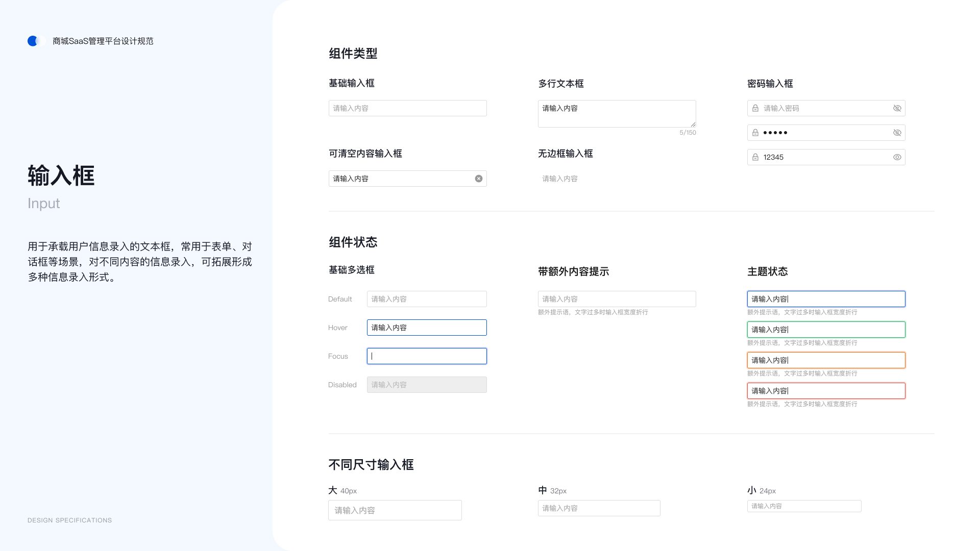Toggle visibility of the dotted password entry
Viewport: 980px width, 551px height.
[x=897, y=133]
